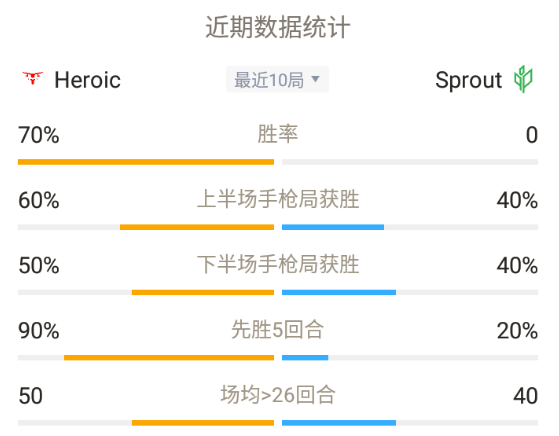The height and width of the screenshot is (436, 559).
Task: Click Sprout's blue second-half pistol bar
Action: coord(339,292)
